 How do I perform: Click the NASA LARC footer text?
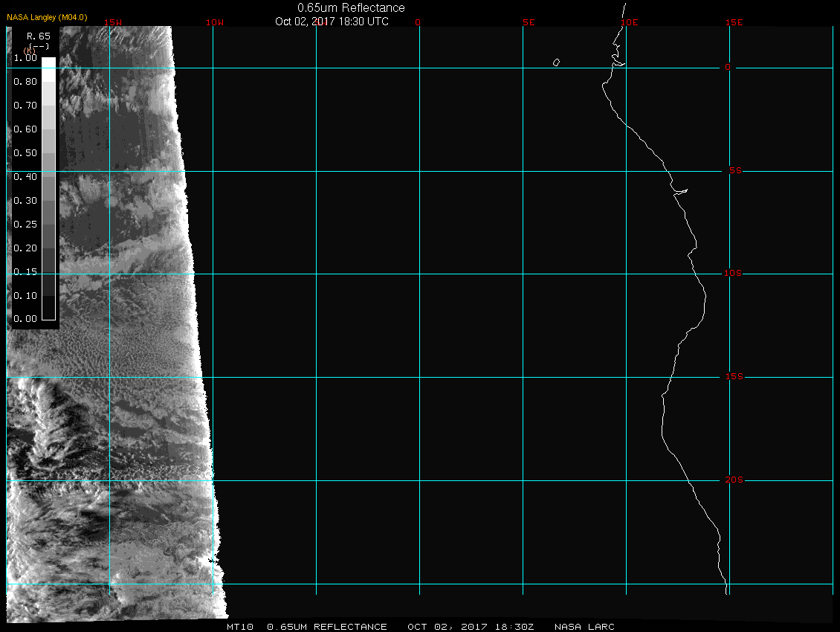coord(584,627)
